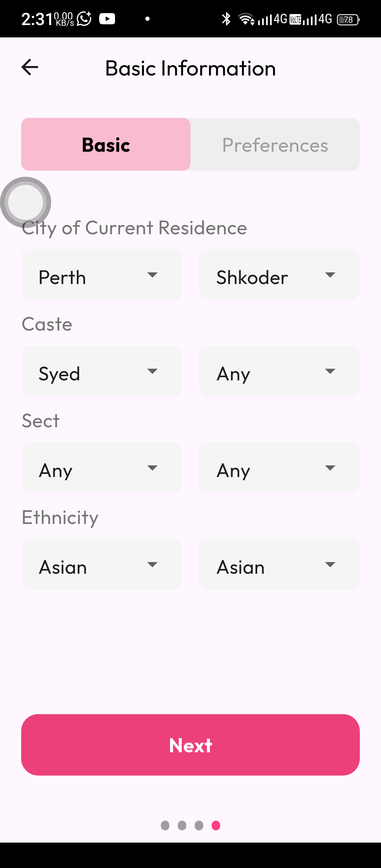381x868 pixels.
Task: Tap the WhatsApp notification icon in status bar
Action: (x=84, y=19)
